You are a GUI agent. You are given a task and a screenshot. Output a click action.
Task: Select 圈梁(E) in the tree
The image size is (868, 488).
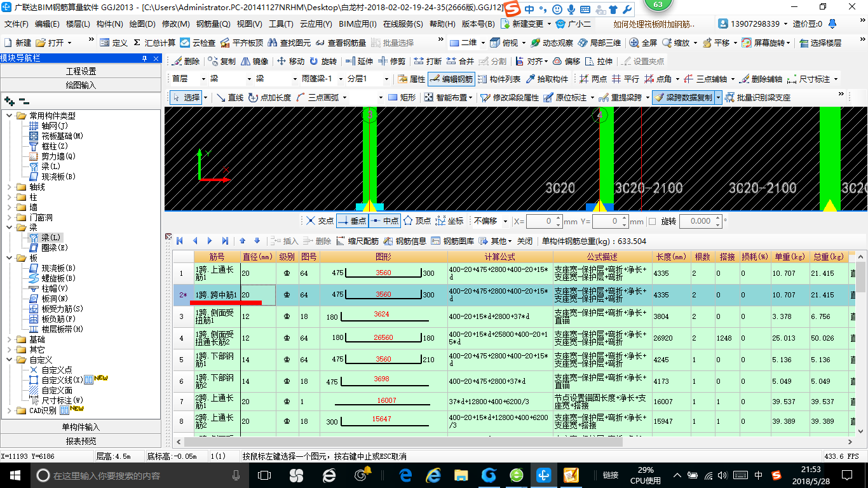[x=55, y=248]
